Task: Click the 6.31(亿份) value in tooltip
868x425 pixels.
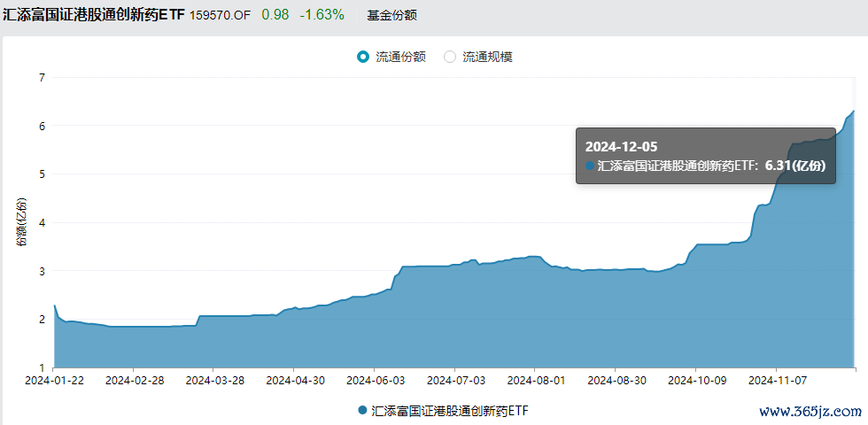Action: click(x=795, y=166)
